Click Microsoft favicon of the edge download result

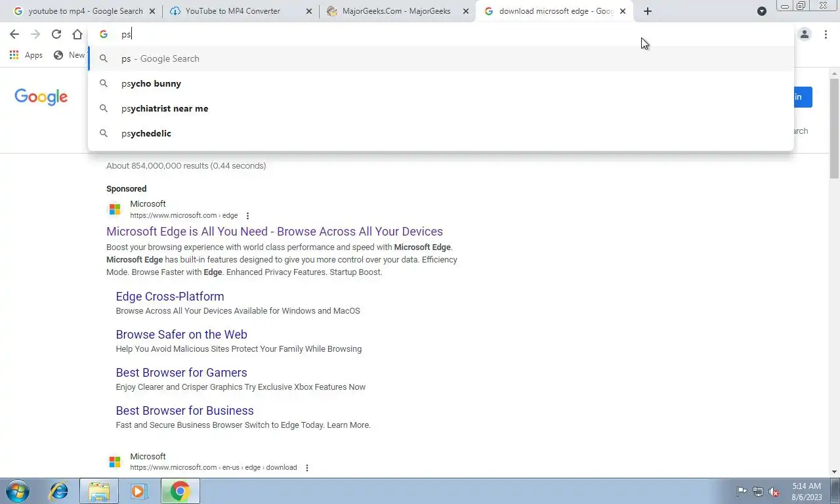(115, 462)
